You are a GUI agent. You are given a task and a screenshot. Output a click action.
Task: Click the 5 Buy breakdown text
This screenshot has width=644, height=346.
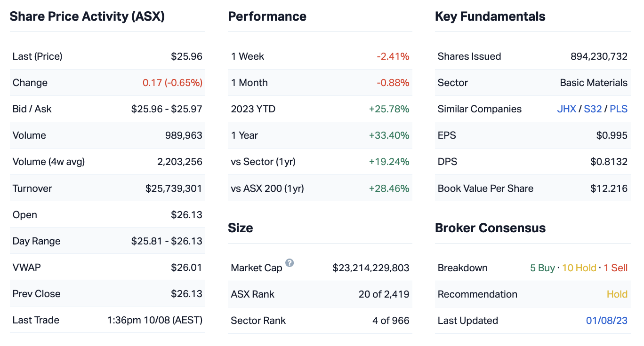[542, 268]
